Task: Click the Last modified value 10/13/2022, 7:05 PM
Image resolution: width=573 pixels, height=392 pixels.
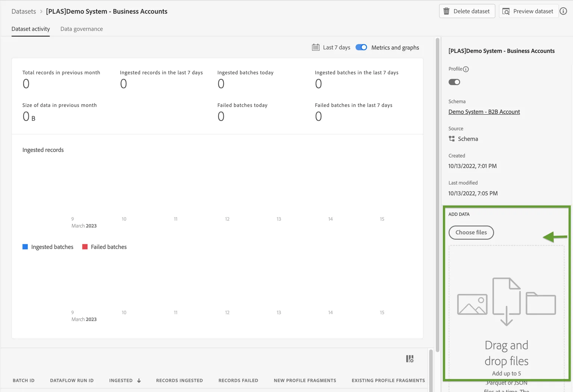Action: [x=473, y=193]
